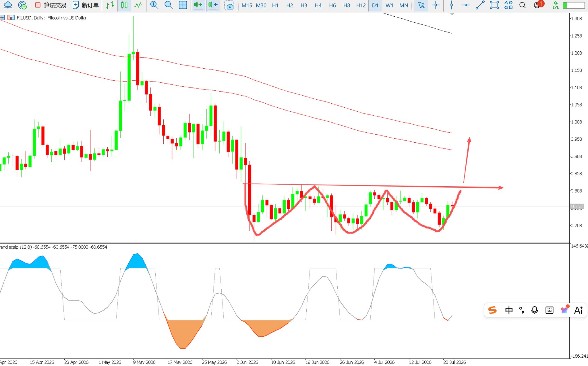This screenshot has height=366, width=588.
Task: Tile chart windows with grid icon
Action: coord(183,5)
